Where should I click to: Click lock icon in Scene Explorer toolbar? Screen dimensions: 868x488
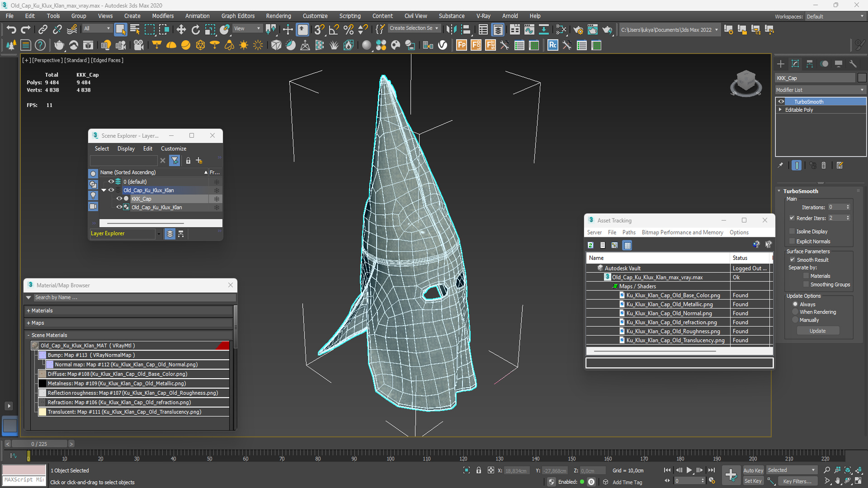click(188, 160)
